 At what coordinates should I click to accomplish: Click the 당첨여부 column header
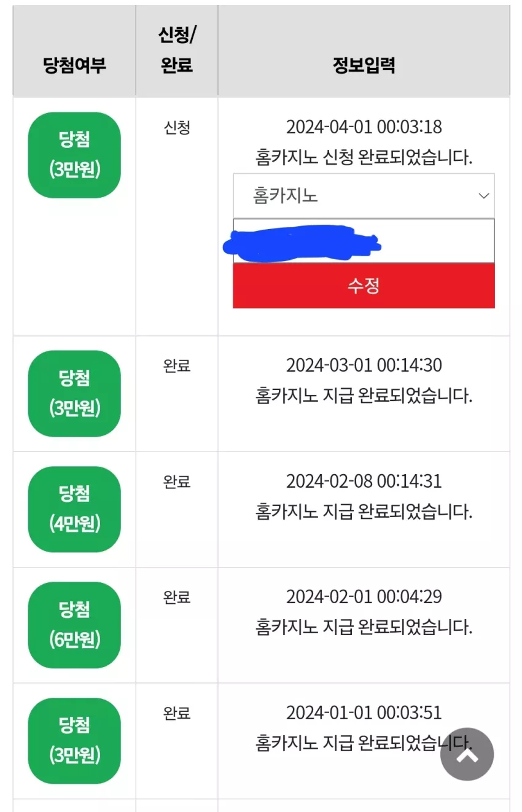coord(74,65)
